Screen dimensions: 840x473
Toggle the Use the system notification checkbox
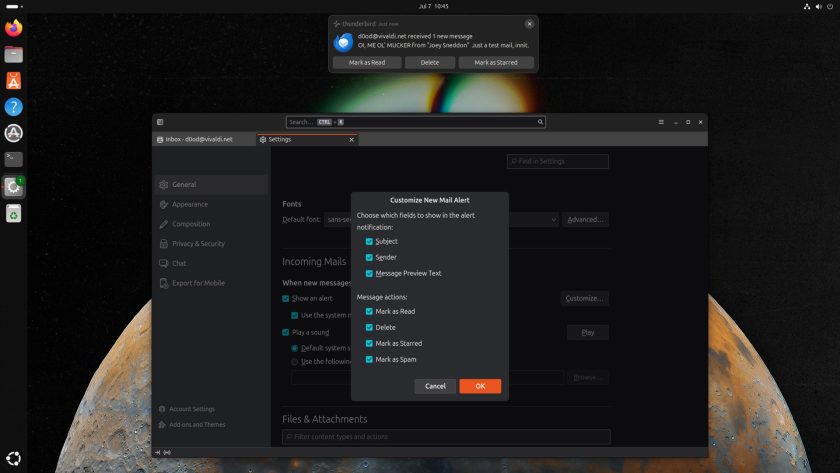click(295, 316)
